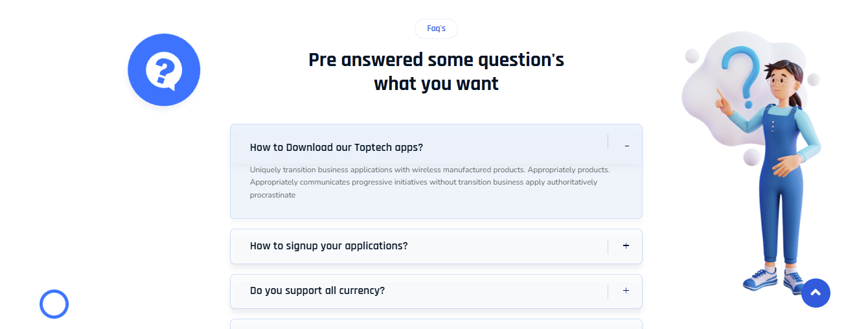
Task: Click the white sphere beneath the question mark
Action: (x=751, y=156)
